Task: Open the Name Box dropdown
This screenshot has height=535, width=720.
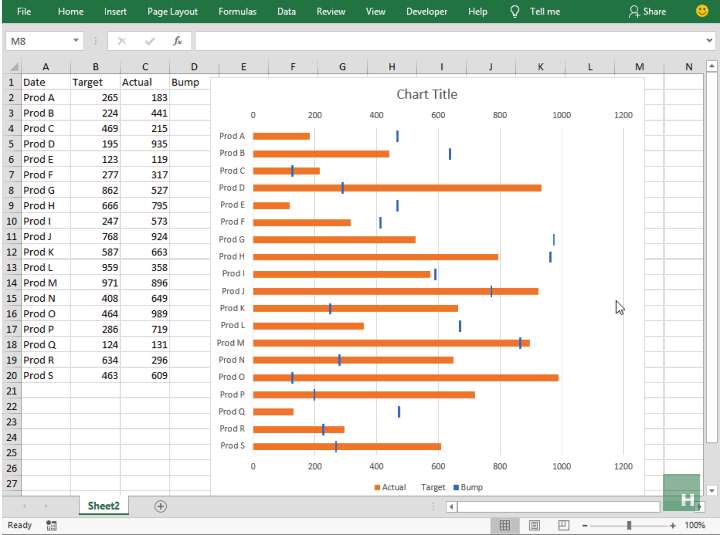Action: coord(76,41)
